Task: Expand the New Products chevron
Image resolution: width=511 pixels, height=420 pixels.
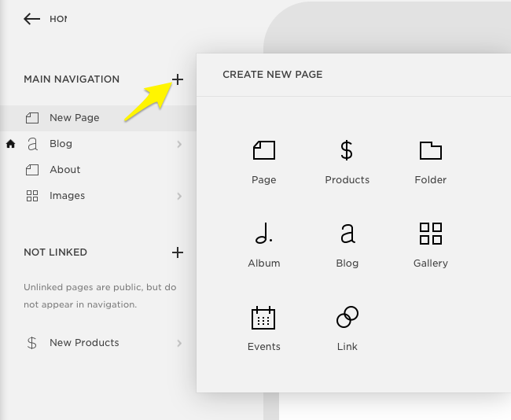Action: (179, 343)
